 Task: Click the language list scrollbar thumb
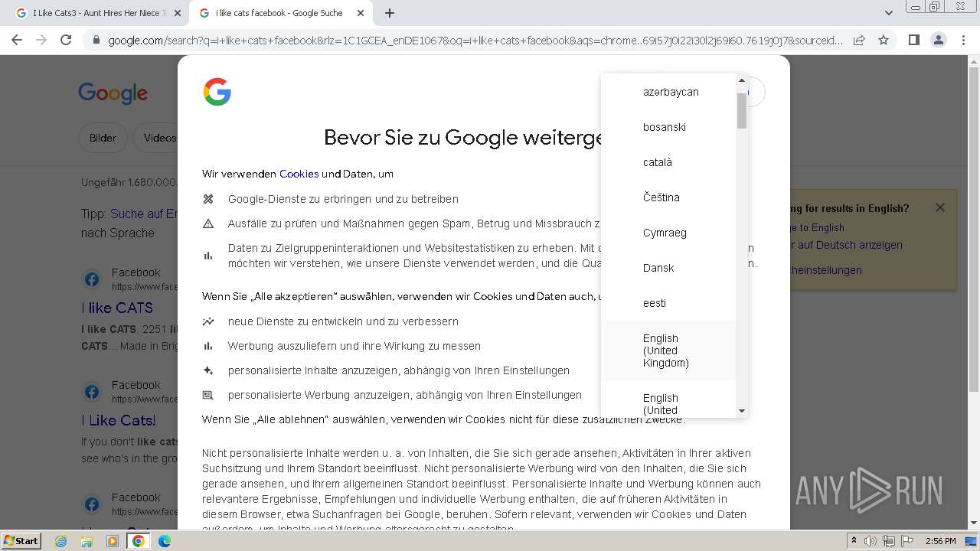point(741,110)
